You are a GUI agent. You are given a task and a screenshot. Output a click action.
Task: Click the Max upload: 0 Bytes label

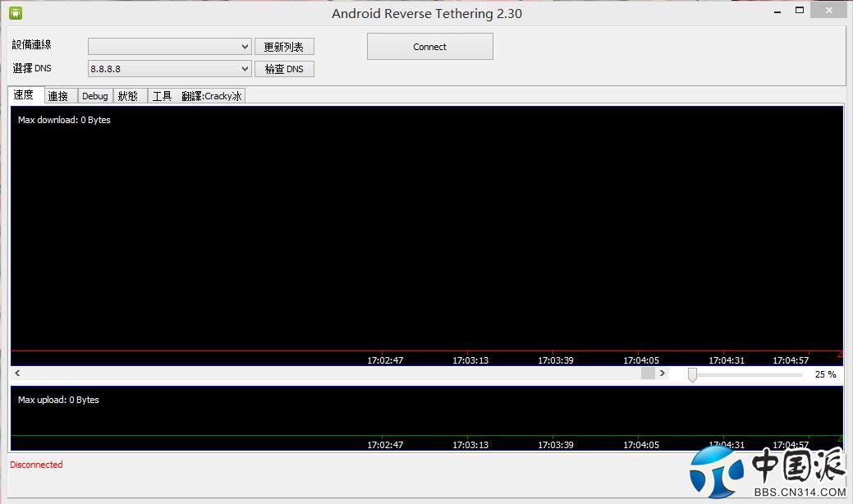pyautogui.click(x=58, y=400)
